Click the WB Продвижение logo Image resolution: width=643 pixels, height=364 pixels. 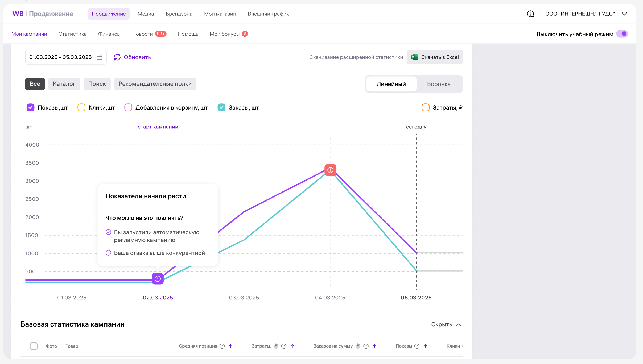point(43,14)
